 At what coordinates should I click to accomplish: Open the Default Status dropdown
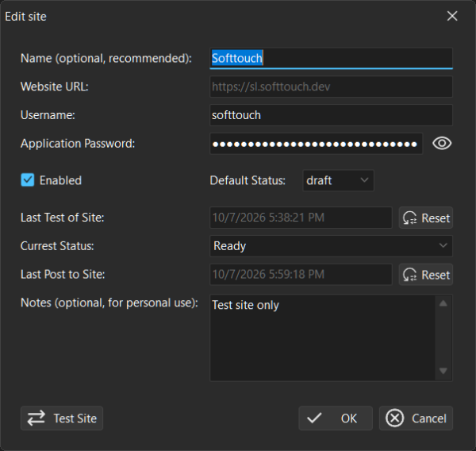(338, 180)
